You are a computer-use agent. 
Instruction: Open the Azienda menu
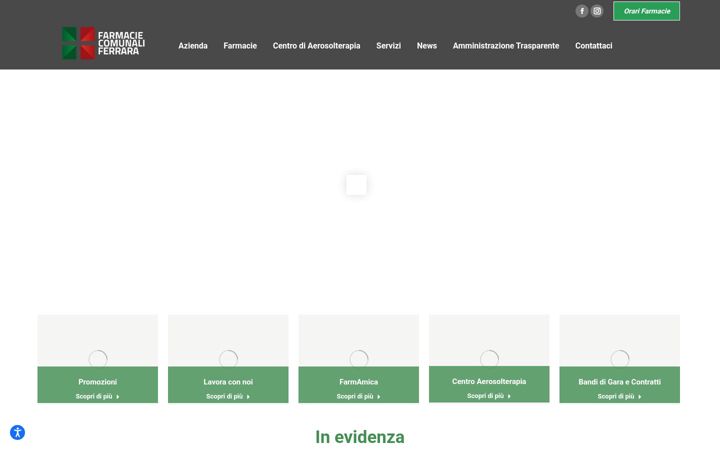click(x=193, y=46)
